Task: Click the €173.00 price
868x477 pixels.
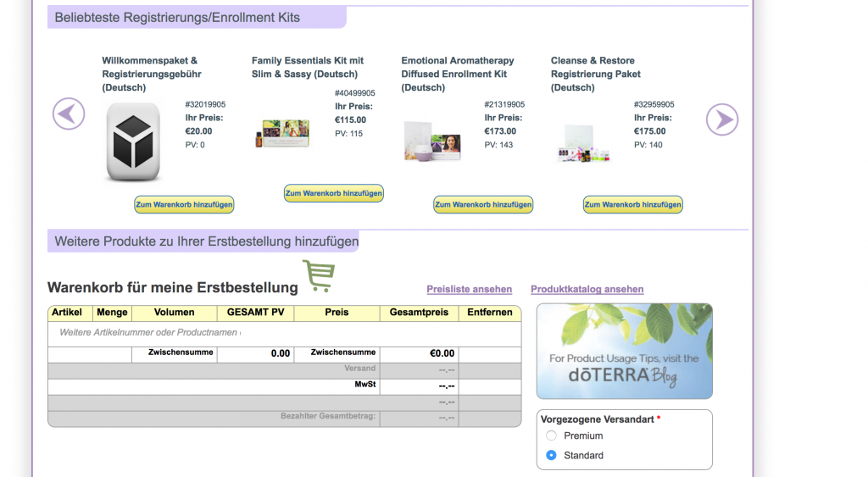Action: pos(500,131)
